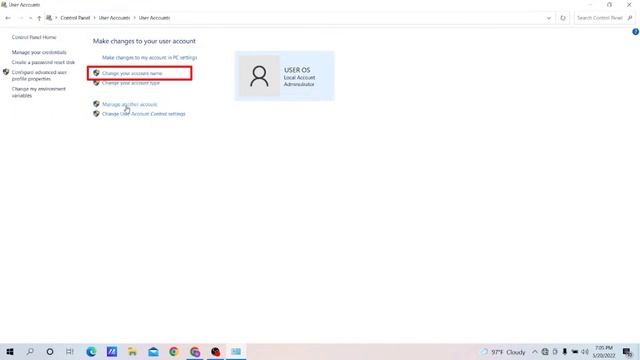Open 'Change your account name' link
The height and width of the screenshot is (360, 640).
click(x=132, y=73)
